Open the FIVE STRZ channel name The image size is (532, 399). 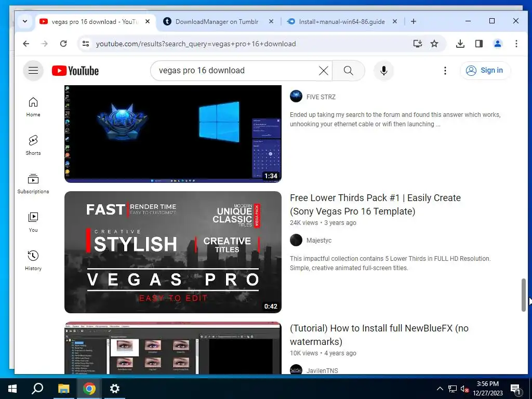pos(321,97)
